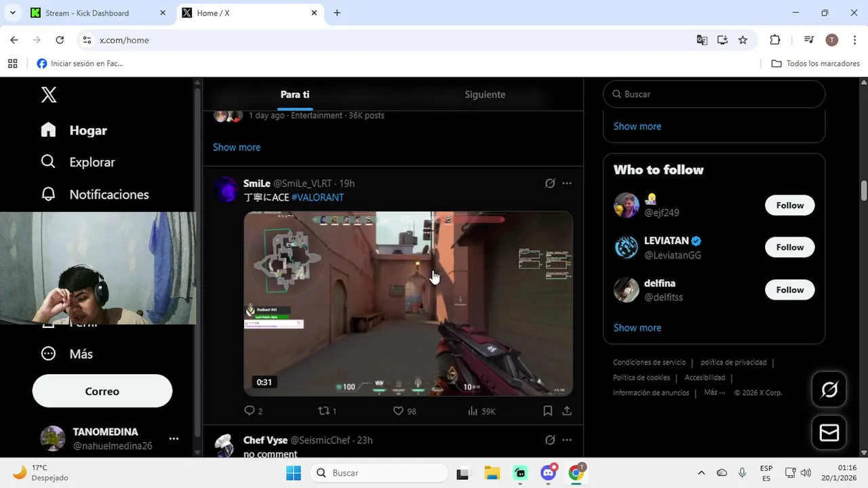Click the translate page icon
This screenshot has width=868, height=488.
pyautogui.click(x=702, y=40)
